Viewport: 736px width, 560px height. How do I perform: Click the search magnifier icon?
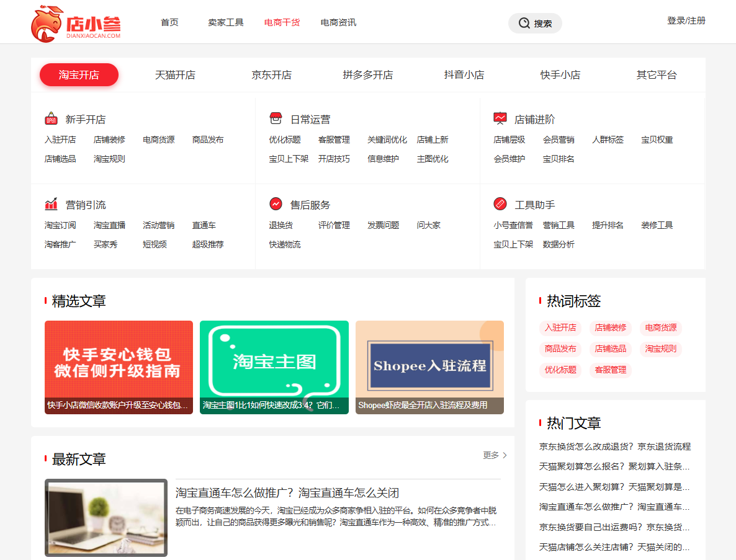tap(524, 23)
